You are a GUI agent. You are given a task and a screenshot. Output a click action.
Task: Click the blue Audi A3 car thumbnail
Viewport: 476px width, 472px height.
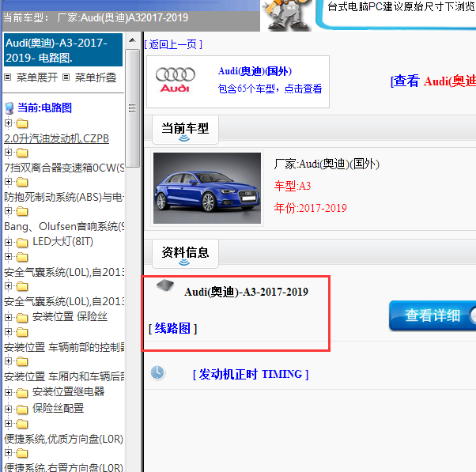[x=207, y=188]
